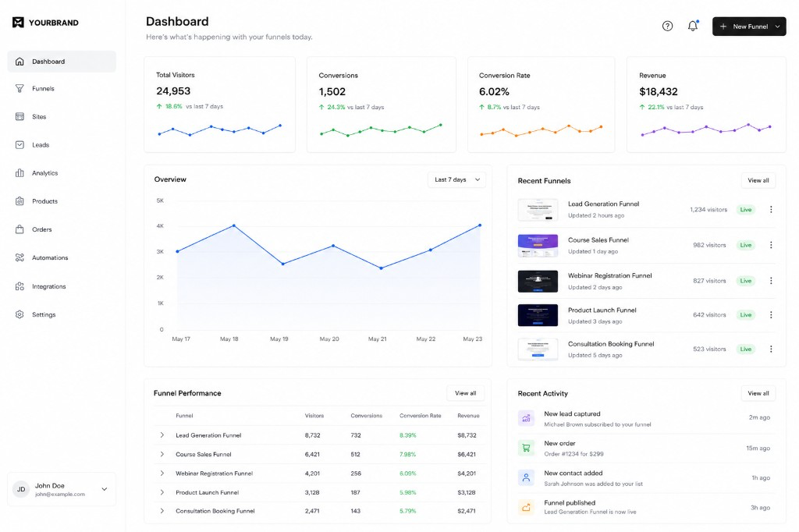Click the $6,421 revenue cell

point(467,454)
